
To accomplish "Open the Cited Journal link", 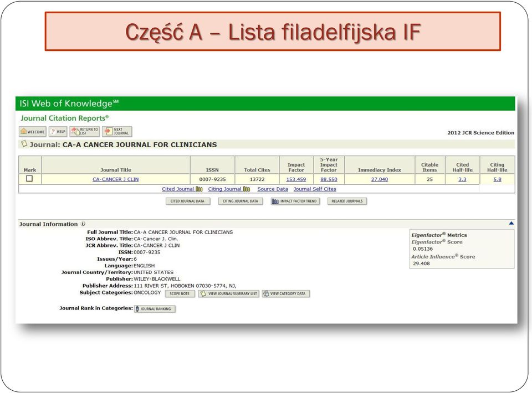I will click(x=178, y=189).
